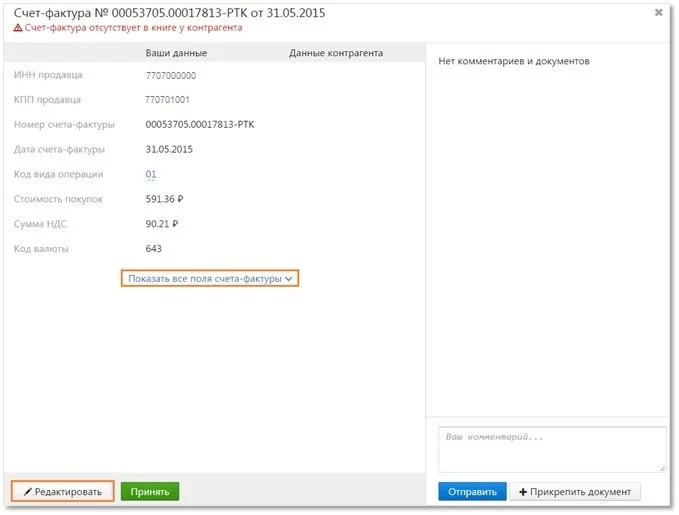Click the pencil icon on Редактировать
This screenshot has height=515, width=679.
pyautogui.click(x=27, y=492)
